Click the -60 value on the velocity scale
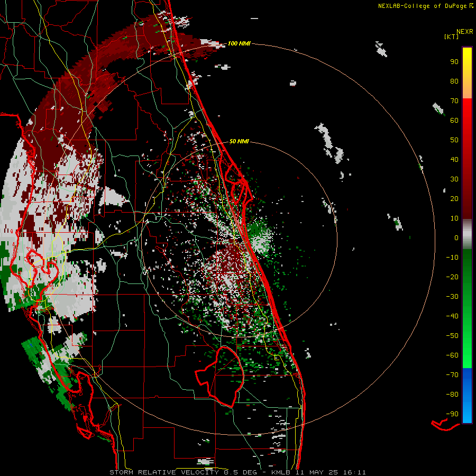Screen dimensions: 476x476 coord(452,355)
